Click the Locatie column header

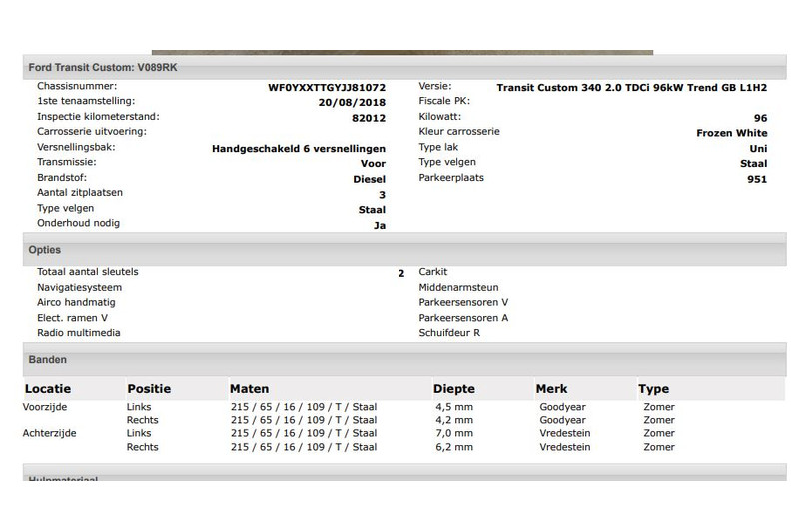click(48, 389)
